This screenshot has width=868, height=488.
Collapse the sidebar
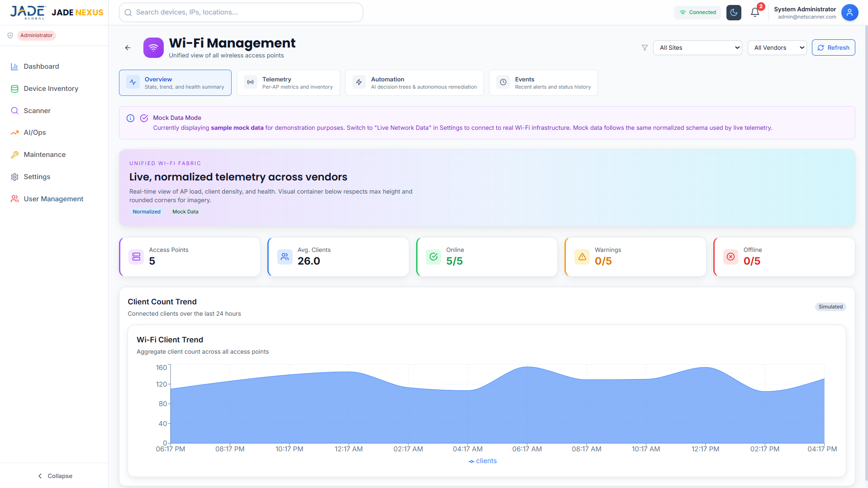tap(54, 476)
